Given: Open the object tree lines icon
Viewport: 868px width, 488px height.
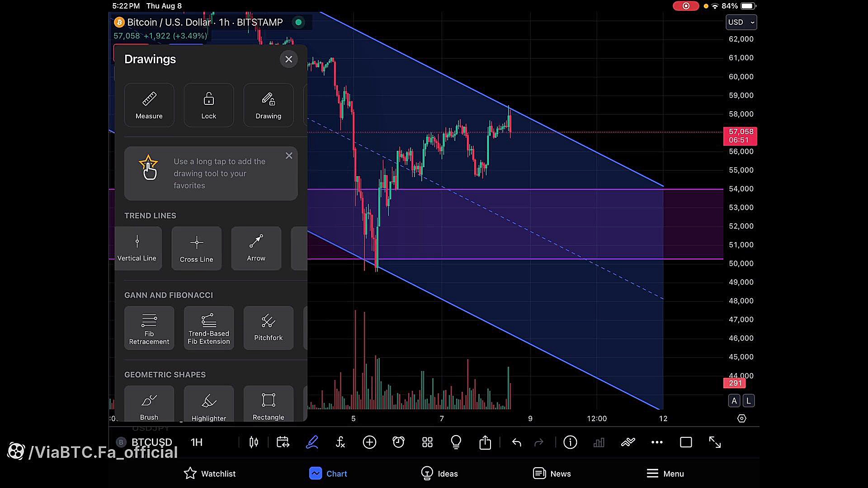Looking at the screenshot, I should [628, 442].
